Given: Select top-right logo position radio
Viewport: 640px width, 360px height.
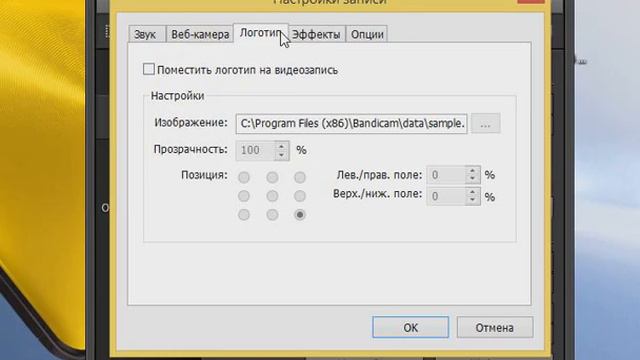Looking at the screenshot, I should click(x=300, y=178).
